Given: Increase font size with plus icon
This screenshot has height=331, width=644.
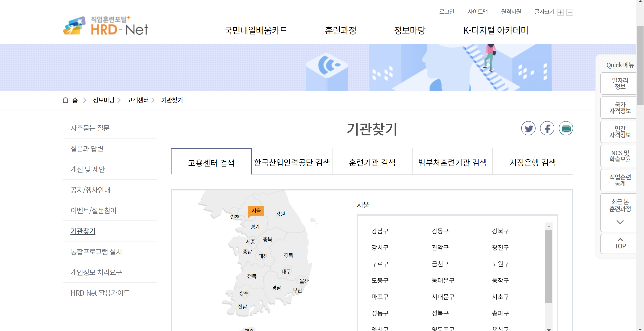Looking at the screenshot, I should pos(560,12).
